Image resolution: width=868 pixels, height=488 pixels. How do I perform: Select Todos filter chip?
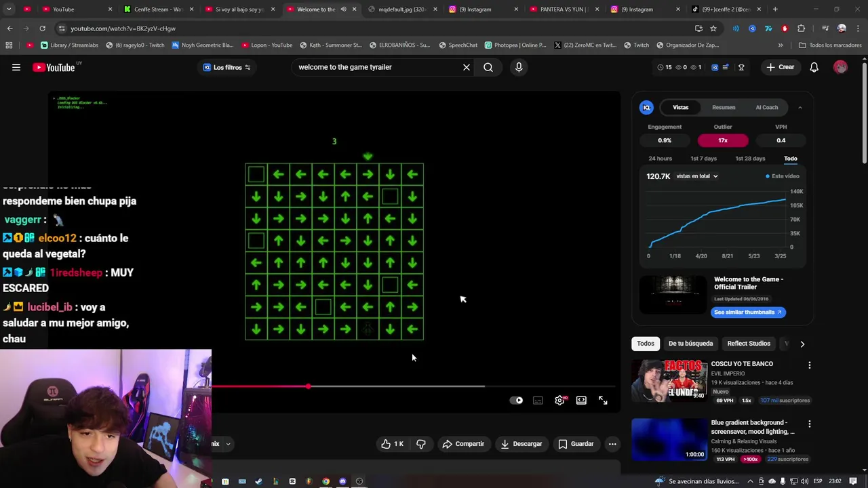point(646,344)
